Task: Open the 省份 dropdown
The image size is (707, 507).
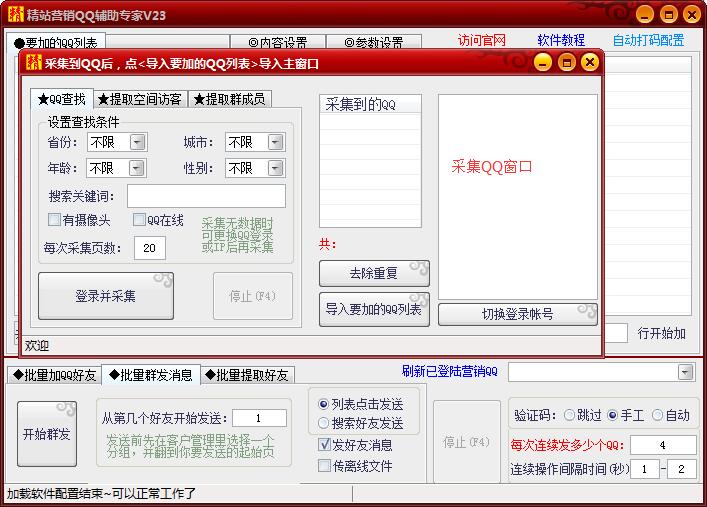Action: (x=138, y=143)
